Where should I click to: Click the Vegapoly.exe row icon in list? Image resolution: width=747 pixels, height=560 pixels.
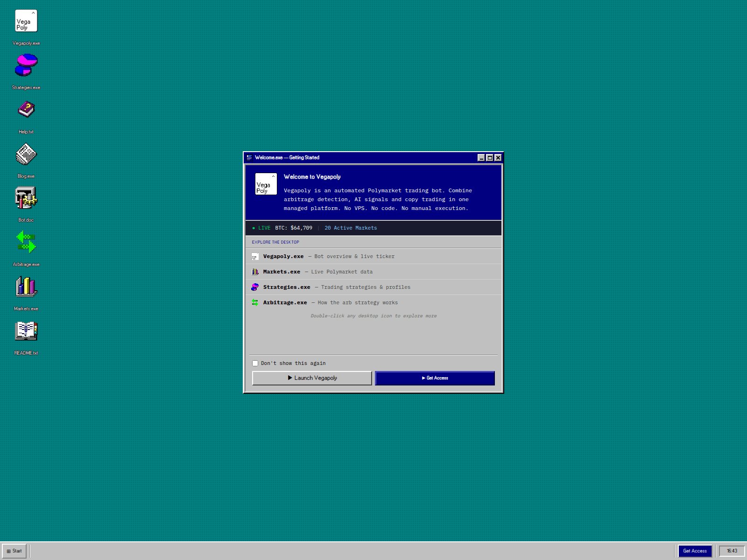coord(255,257)
